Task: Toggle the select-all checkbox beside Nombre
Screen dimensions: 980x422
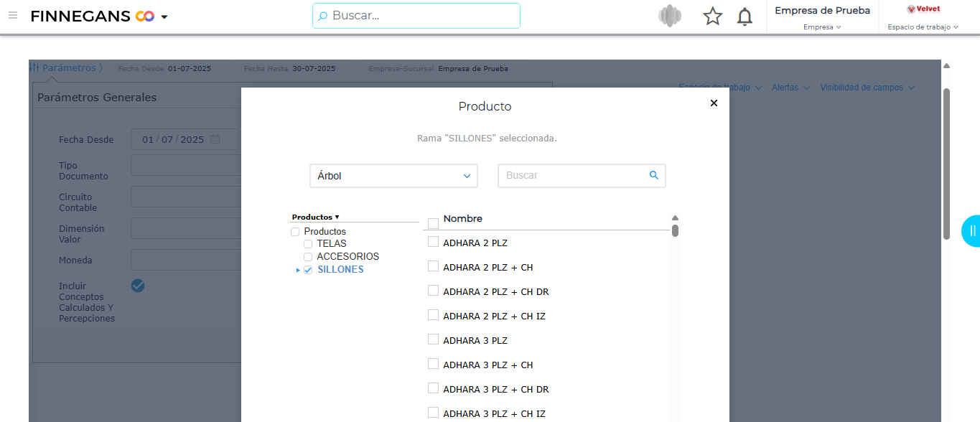Action: pos(433,223)
